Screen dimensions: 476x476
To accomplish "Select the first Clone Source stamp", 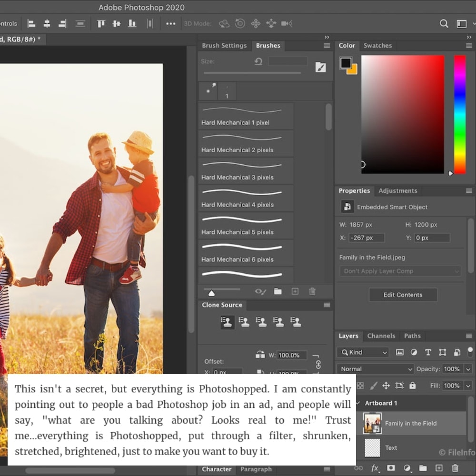I will point(227,322).
